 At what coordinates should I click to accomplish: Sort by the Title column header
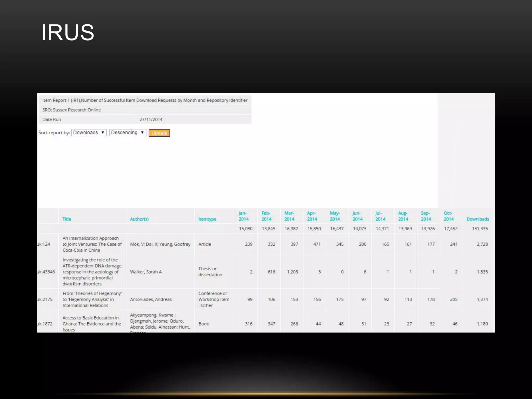coord(67,219)
